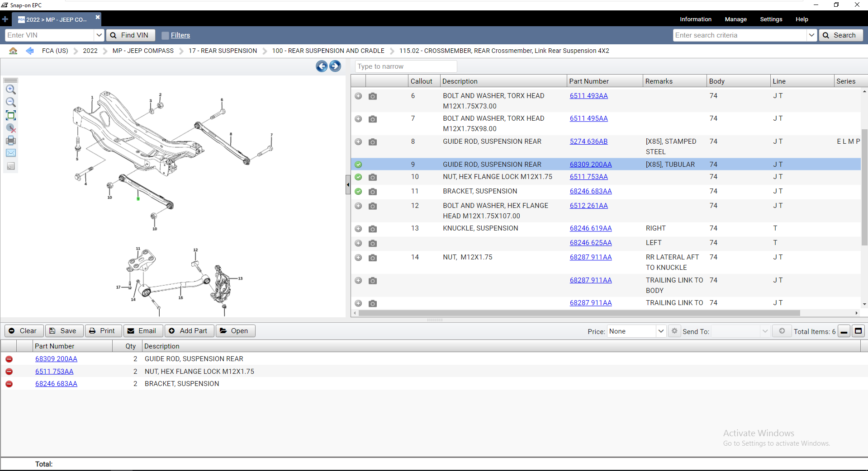Screen dimensions: 868x471
Task: Click the zoom out magnifier tool
Action: (11, 102)
